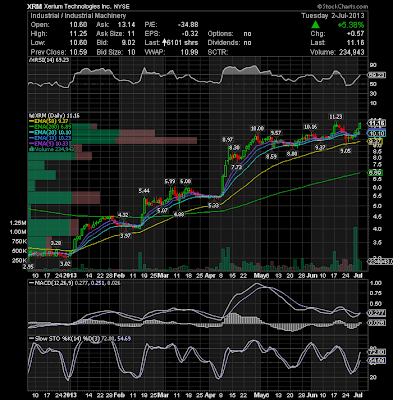Click the large late-June volume spike bar
Image resolution: width=393 pixels, height=400 pixels.
click(x=355, y=248)
